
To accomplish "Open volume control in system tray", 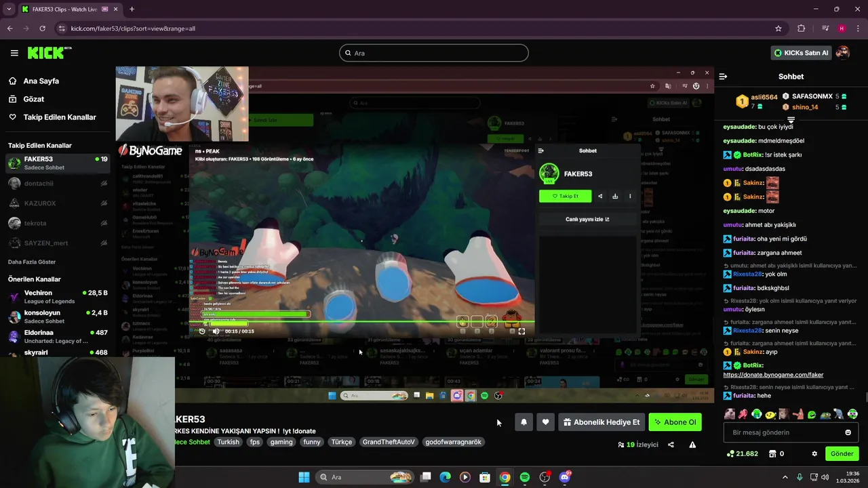I will (825, 477).
